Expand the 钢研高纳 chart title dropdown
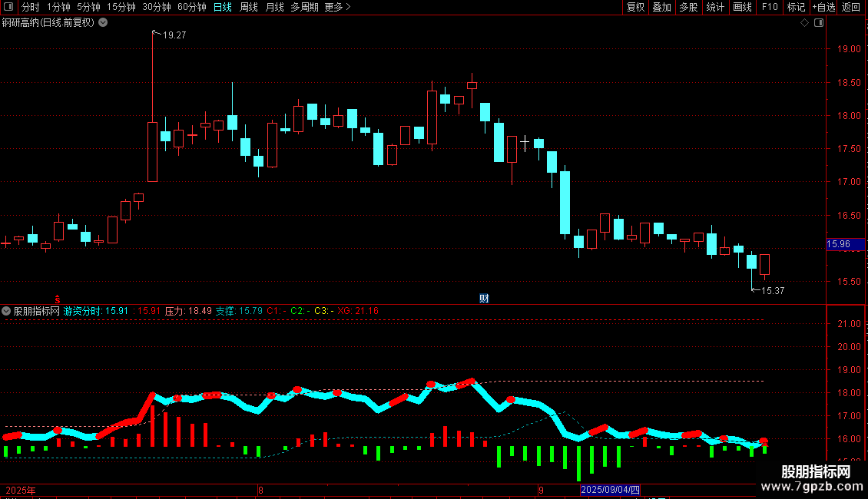868x499 pixels. coord(103,23)
